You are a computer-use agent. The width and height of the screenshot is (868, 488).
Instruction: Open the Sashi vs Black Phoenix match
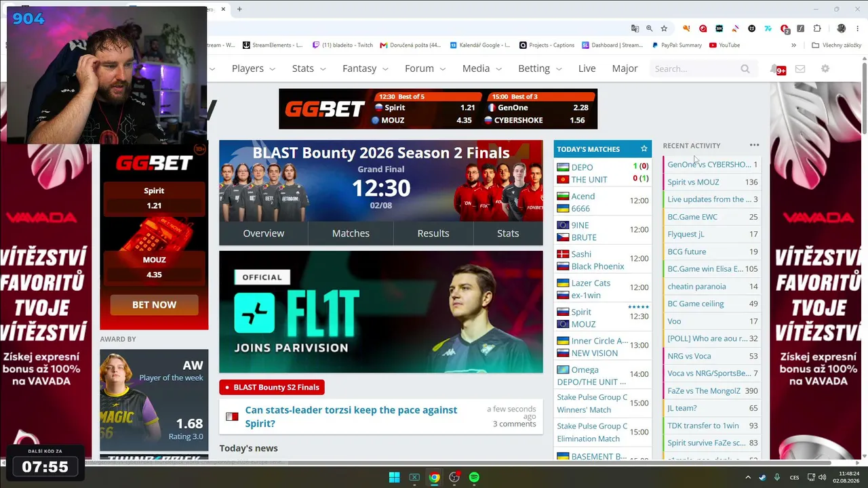pyautogui.click(x=603, y=260)
